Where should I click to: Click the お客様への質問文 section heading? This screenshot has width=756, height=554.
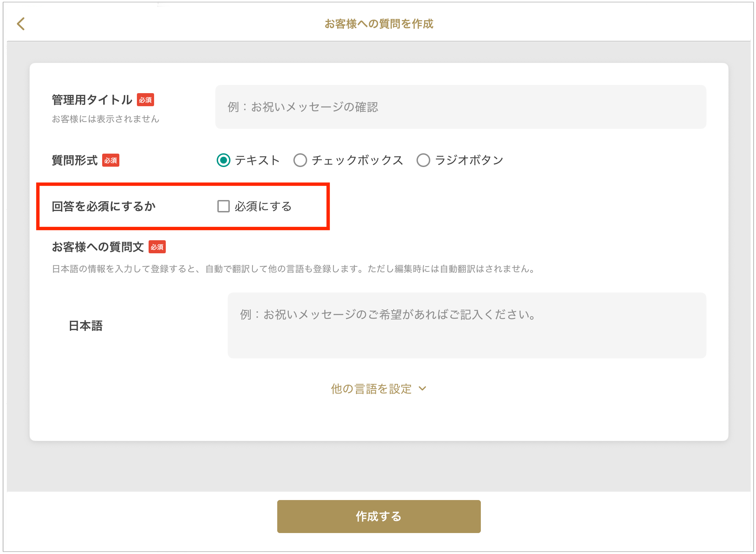pyautogui.click(x=98, y=247)
